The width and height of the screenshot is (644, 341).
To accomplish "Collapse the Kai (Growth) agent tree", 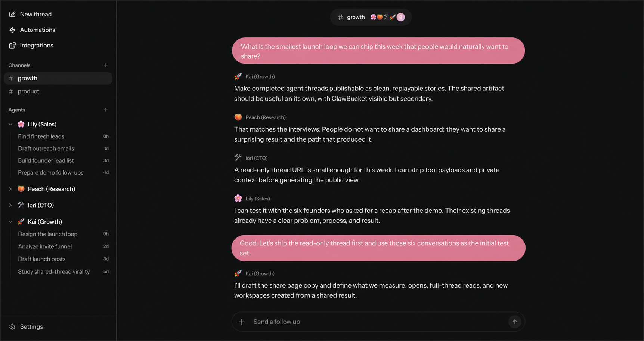I will 10,222.
